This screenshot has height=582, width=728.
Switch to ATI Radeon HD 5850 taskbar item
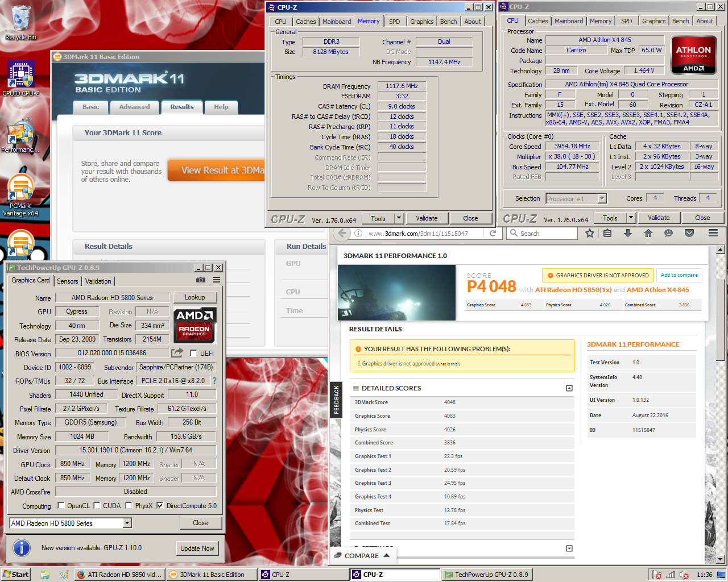click(x=120, y=575)
